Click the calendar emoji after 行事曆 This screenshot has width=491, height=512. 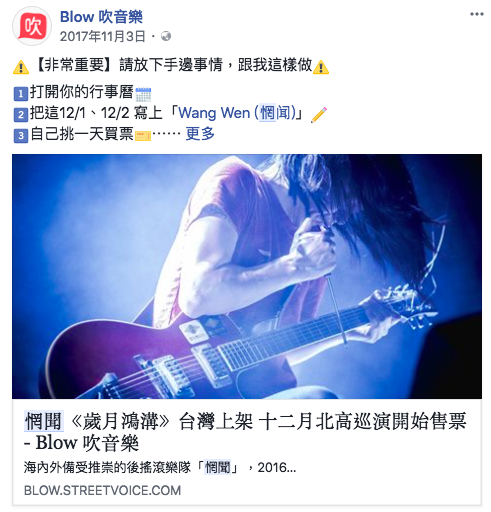pos(143,94)
